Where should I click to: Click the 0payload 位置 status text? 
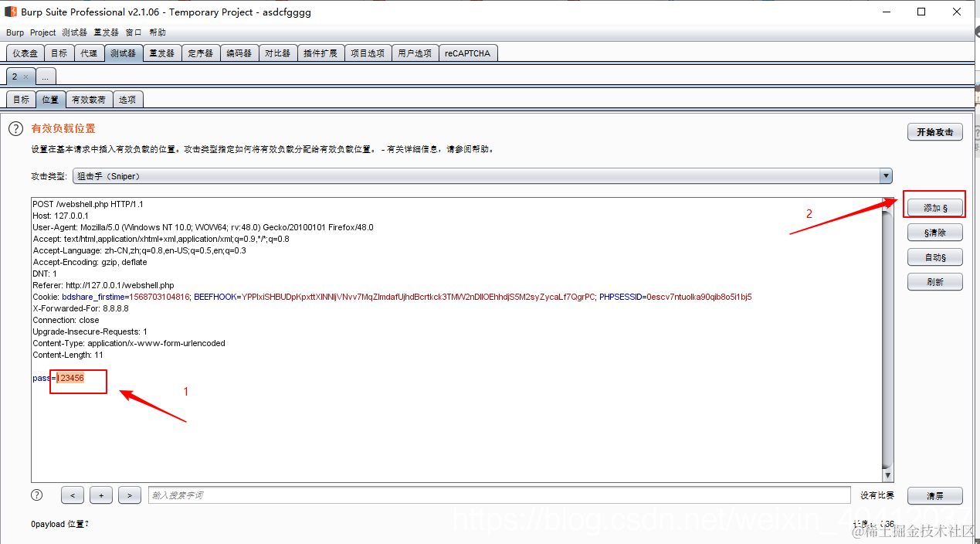60,524
